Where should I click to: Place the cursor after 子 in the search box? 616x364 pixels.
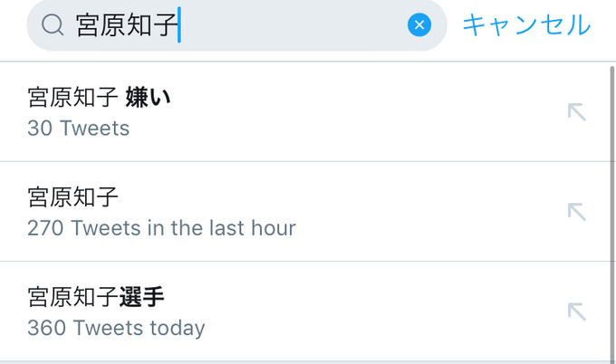[179, 24]
